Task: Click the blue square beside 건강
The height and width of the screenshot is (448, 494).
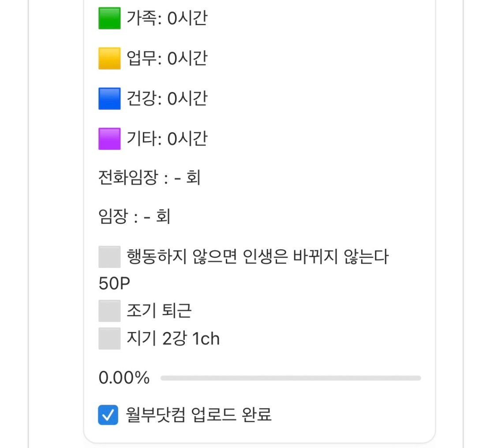Action: click(x=109, y=99)
